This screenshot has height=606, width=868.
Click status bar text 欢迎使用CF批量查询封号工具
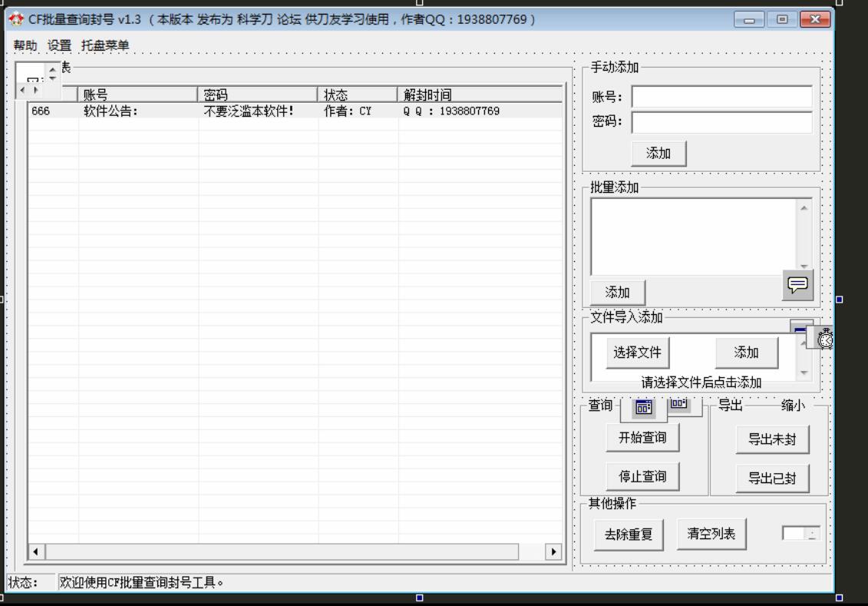(141, 583)
